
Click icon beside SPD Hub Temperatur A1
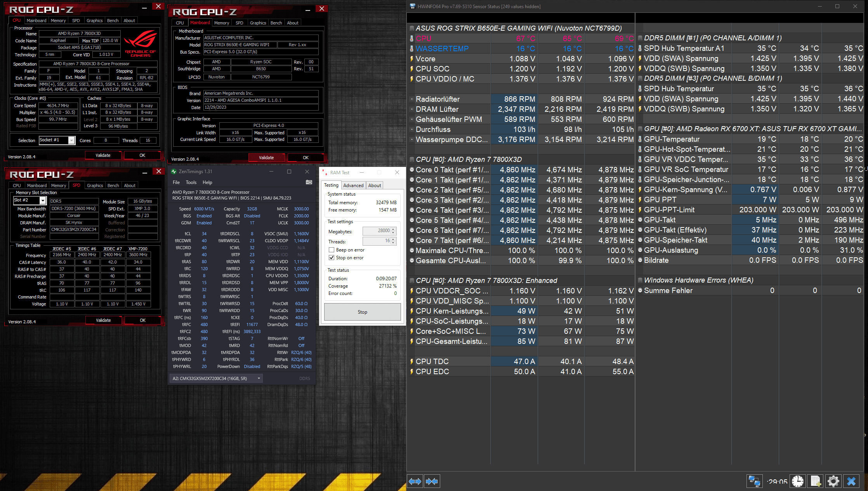[640, 48]
